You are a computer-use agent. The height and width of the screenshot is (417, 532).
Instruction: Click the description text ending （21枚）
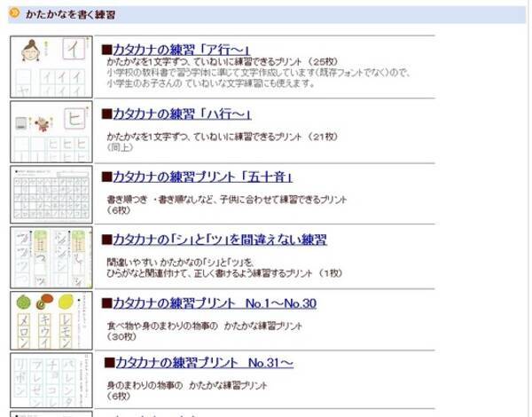coord(223,137)
